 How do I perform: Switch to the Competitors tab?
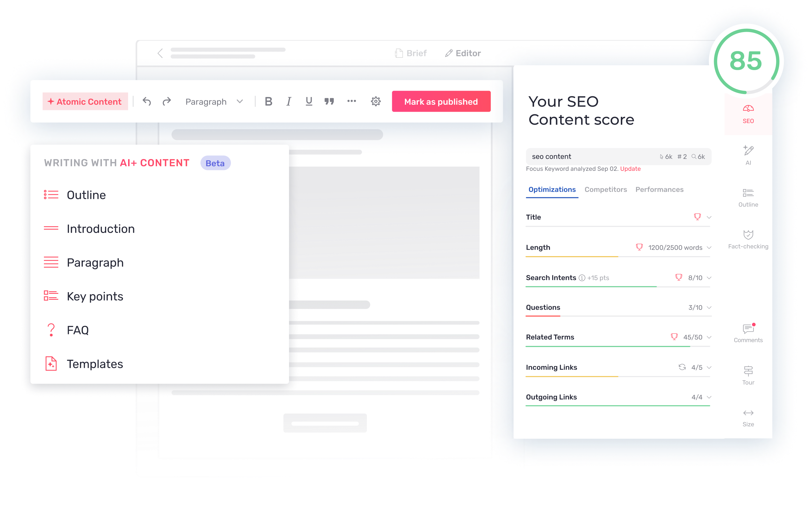click(x=605, y=189)
